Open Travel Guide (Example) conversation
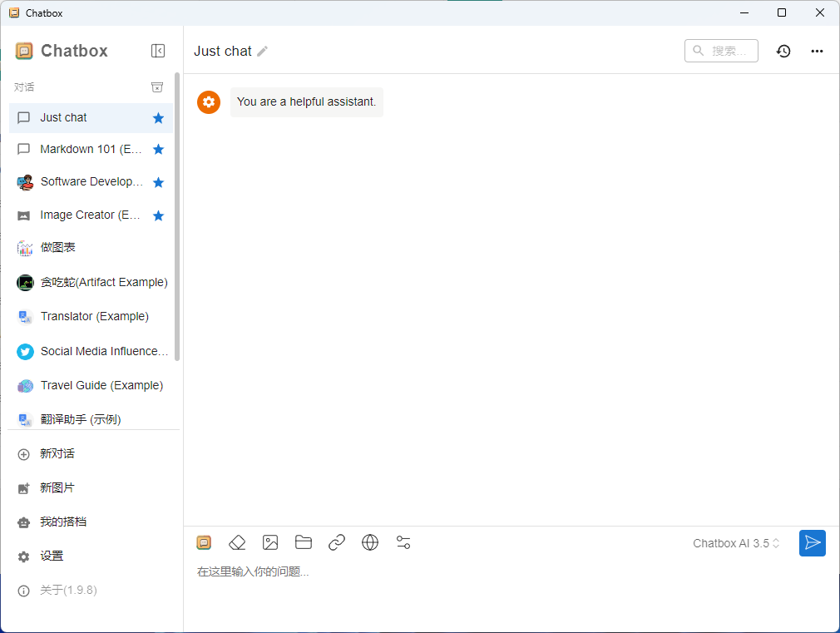The image size is (840, 633). click(91, 385)
